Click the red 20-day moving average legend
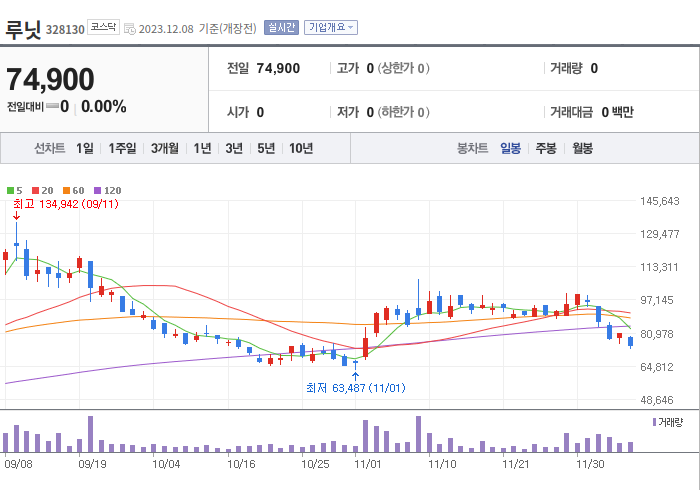Viewport: 700px width, 490px height. coord(42,191)
